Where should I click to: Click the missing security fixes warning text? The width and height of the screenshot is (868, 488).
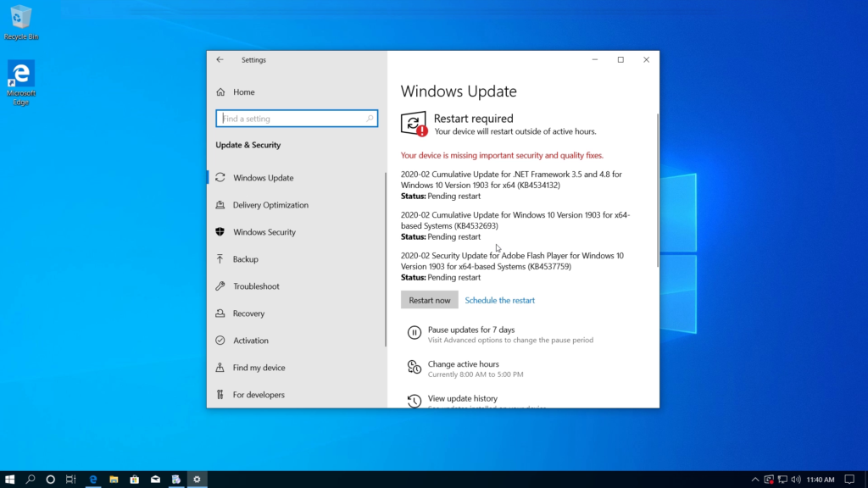coord(502,156)
